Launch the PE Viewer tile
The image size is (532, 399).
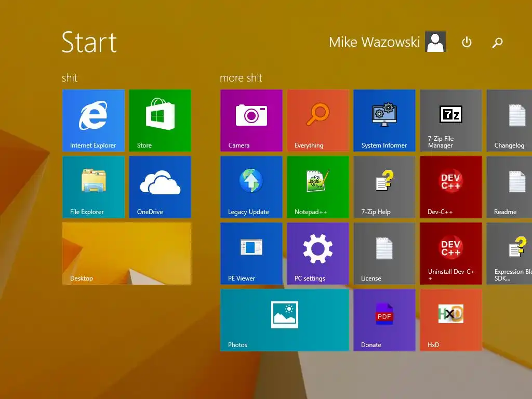pos(251,254)
